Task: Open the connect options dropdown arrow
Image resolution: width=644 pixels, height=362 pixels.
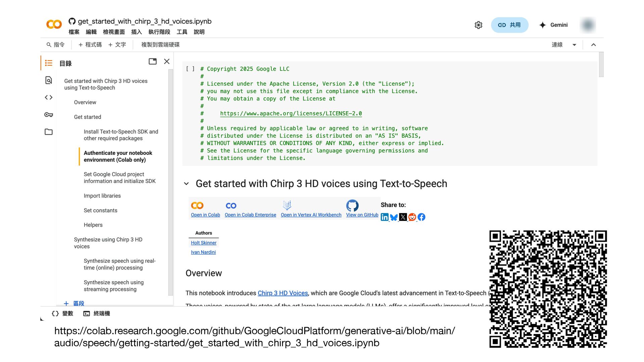Action: tap(574, 45)
